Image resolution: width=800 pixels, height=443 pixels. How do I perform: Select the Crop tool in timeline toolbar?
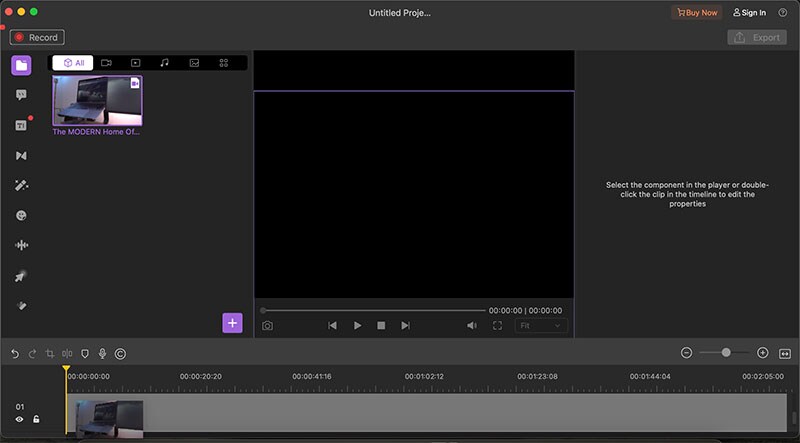(49, 354)
